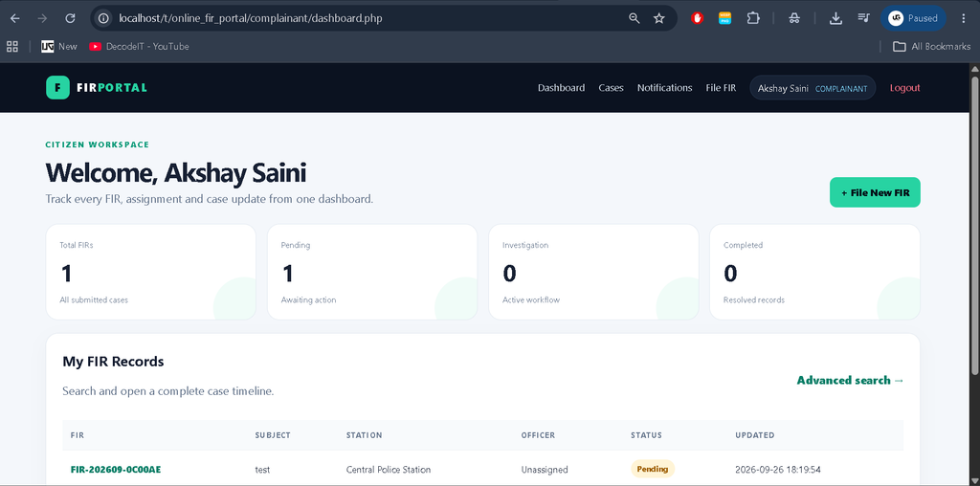Click the OFFICER column header
Image resolution: width=980 pixels, height=486 pixels.
click(x=538, y=434)
